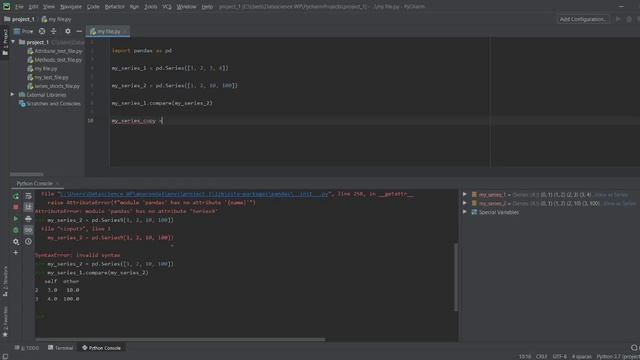The height and width of the screenshot is (360, 640).
Task: Toggle the Favorites side tool window tab
Action: tap(5, 322)
